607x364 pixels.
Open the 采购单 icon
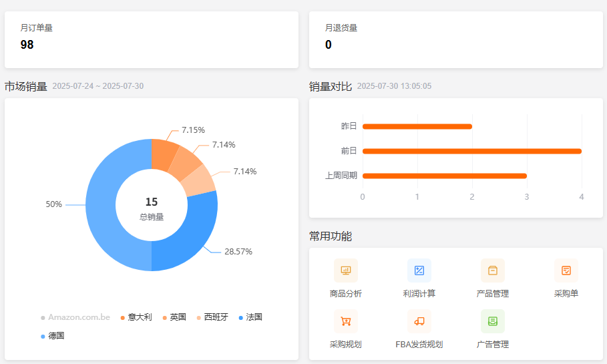566,270
